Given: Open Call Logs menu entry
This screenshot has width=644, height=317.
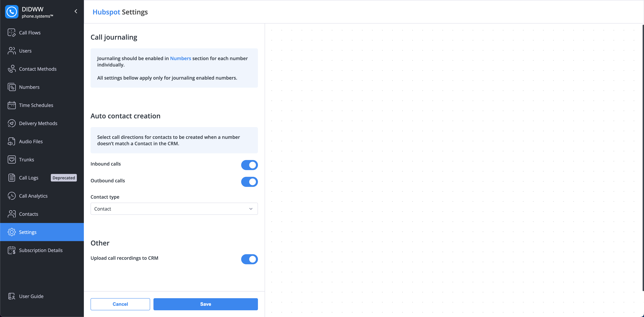Looking at the screenshot, I should coord(42,178).
